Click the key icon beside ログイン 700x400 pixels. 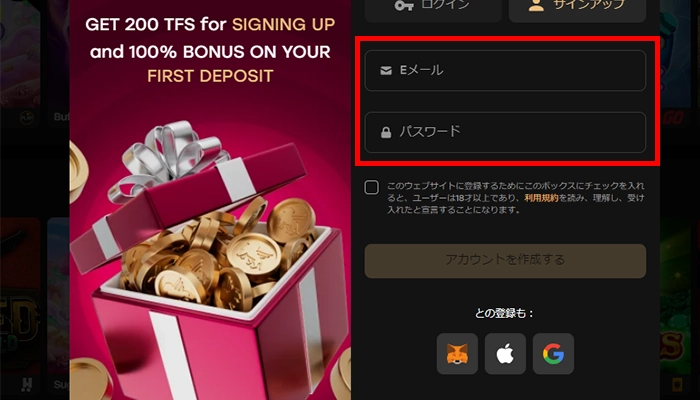coord(404,5)
